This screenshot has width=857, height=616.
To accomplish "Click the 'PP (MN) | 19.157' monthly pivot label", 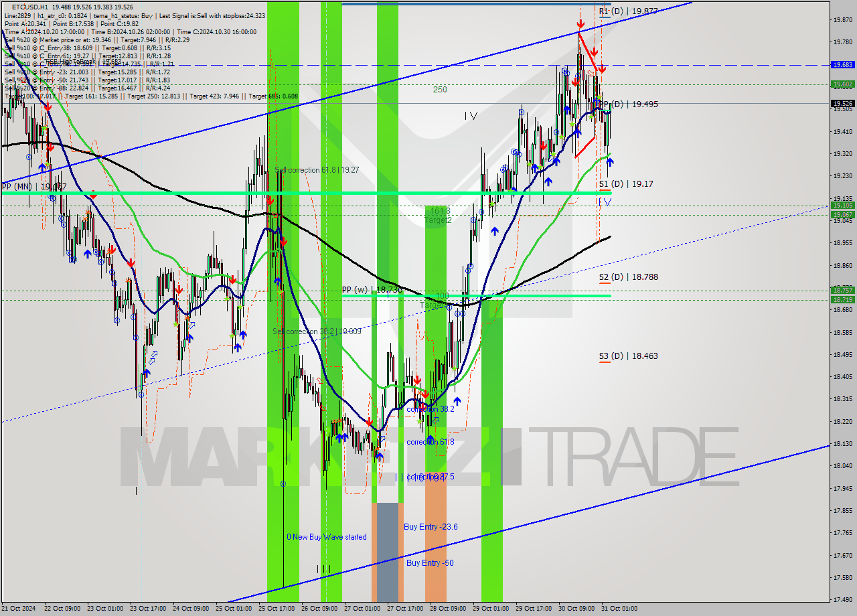I will 33,187.
